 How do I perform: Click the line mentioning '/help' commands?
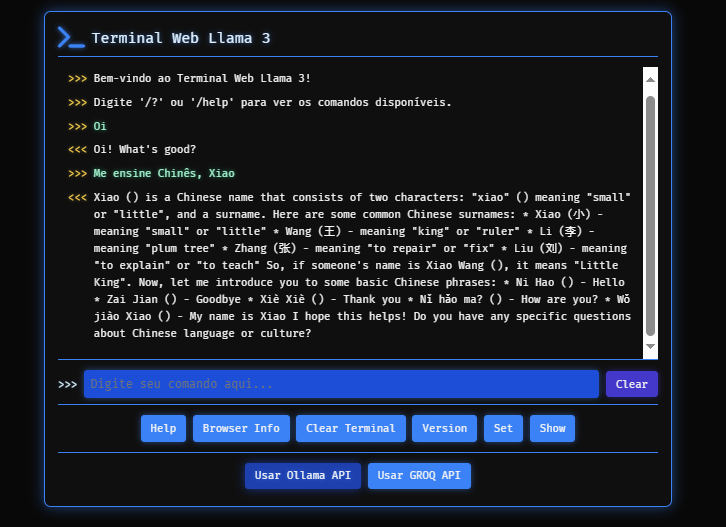point(272,102)
